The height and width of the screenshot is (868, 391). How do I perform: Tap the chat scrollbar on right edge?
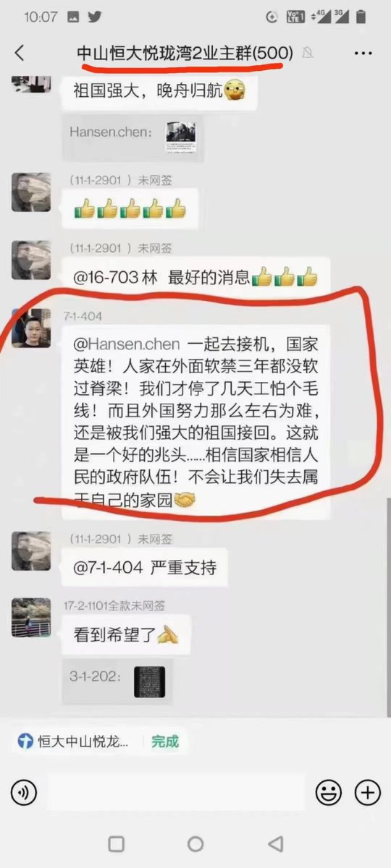[x=387, y=608]
